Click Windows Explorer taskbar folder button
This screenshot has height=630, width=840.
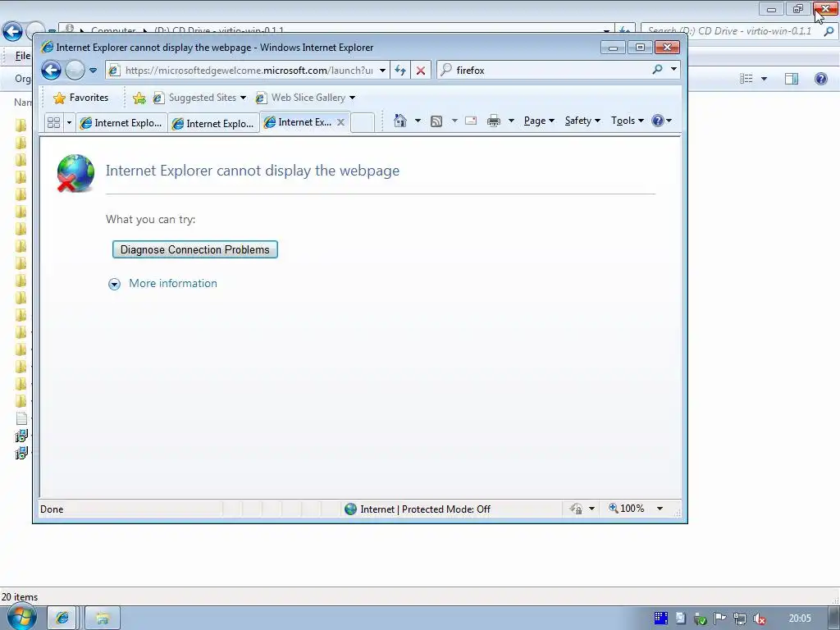click(x=103, y=619)
